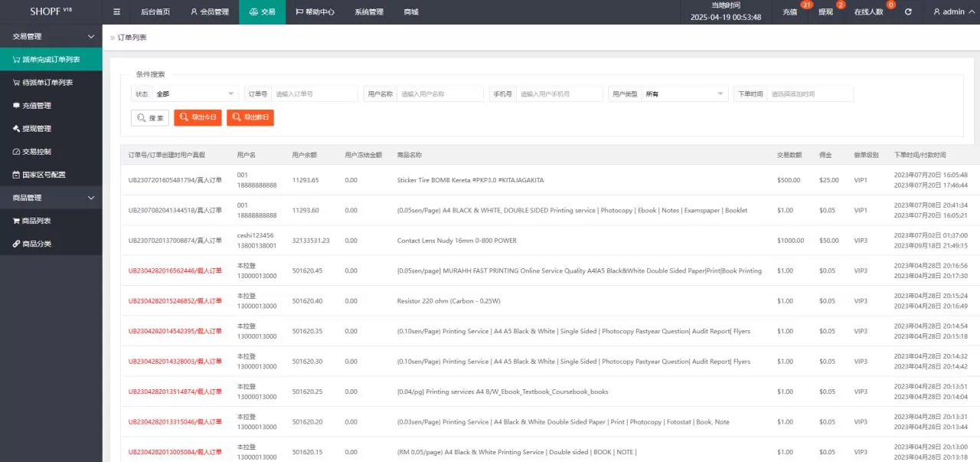Click the hamburger sidebar toggle icon
The width and height of the screenshot is (980, 462).
(116, 12)
